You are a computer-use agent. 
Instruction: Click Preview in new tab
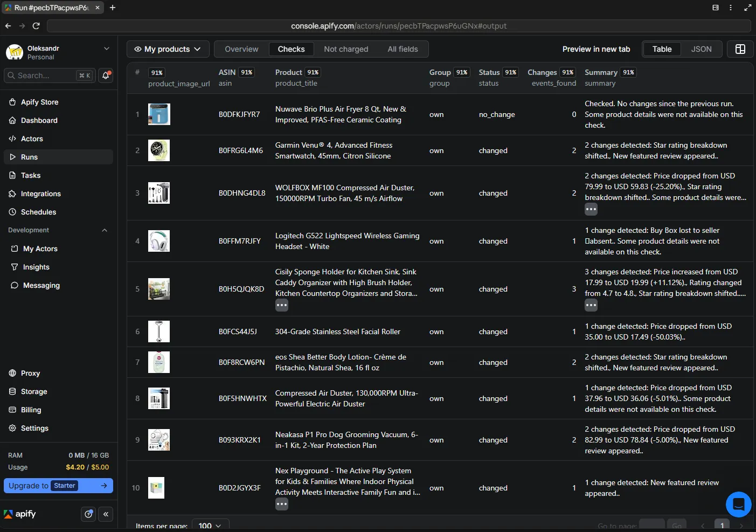click(x=596, y=49)
